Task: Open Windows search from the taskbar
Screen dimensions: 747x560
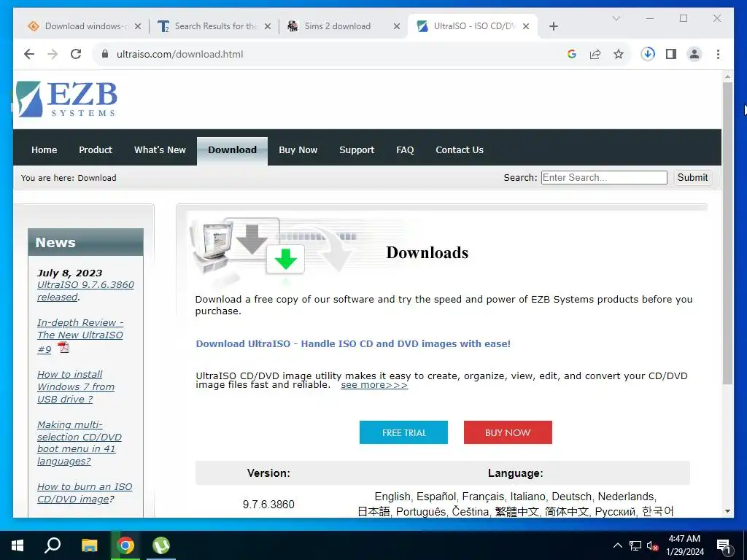Action: click(x=53, y=545)
